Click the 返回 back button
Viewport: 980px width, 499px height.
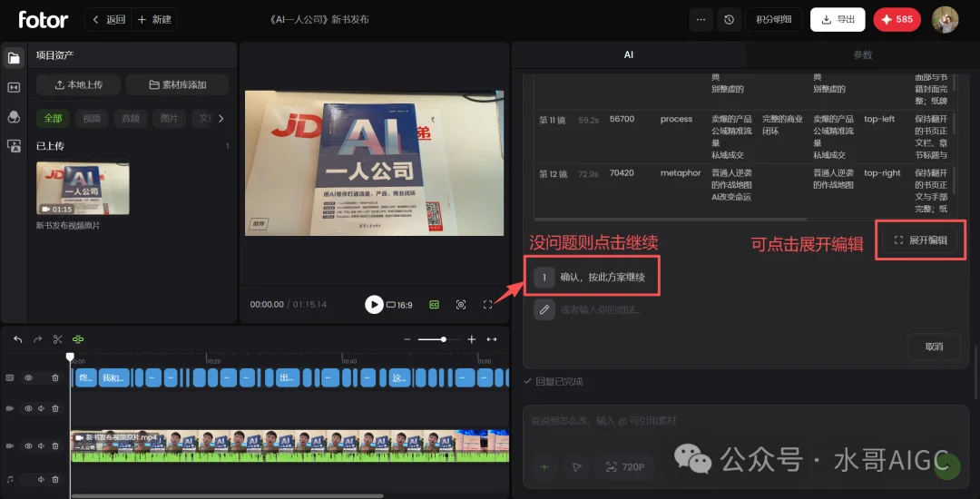pyautogui.click(x=108, y=19)
